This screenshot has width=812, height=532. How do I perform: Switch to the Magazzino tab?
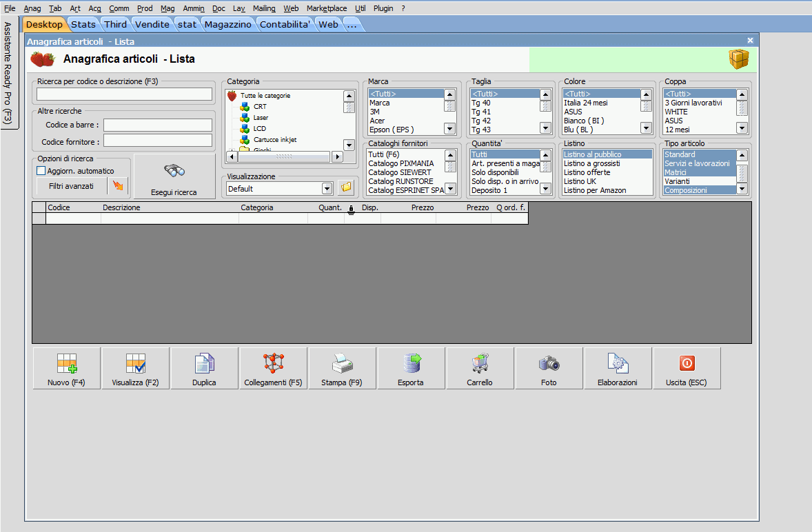coord(228,24)
